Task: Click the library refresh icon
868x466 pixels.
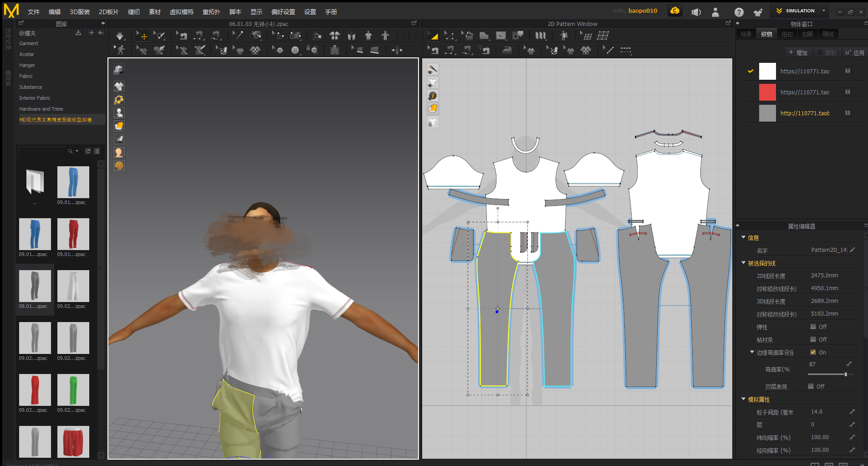Action: point(88,151)
